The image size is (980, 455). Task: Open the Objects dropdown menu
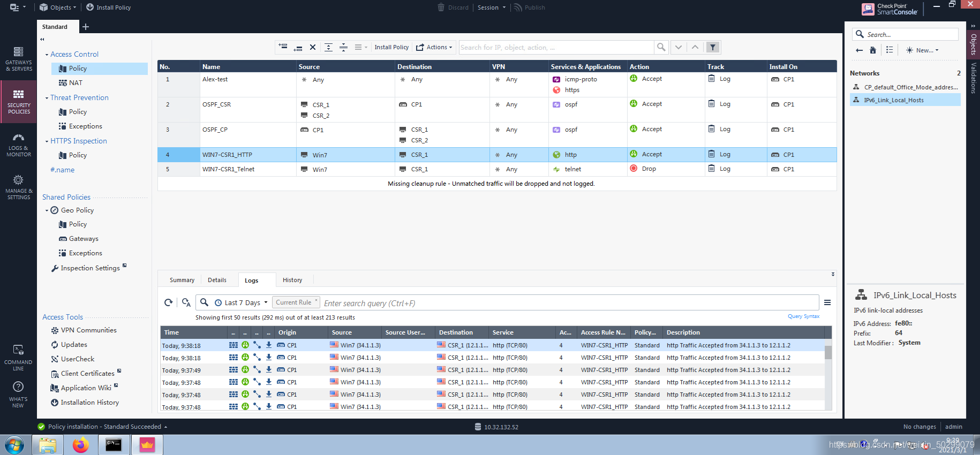coord(58,7)
